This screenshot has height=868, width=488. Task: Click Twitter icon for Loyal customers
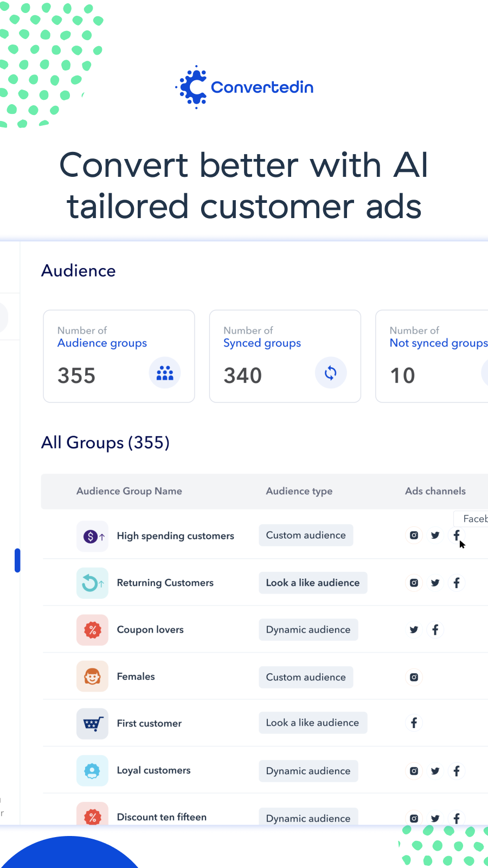tap(435, 771)
